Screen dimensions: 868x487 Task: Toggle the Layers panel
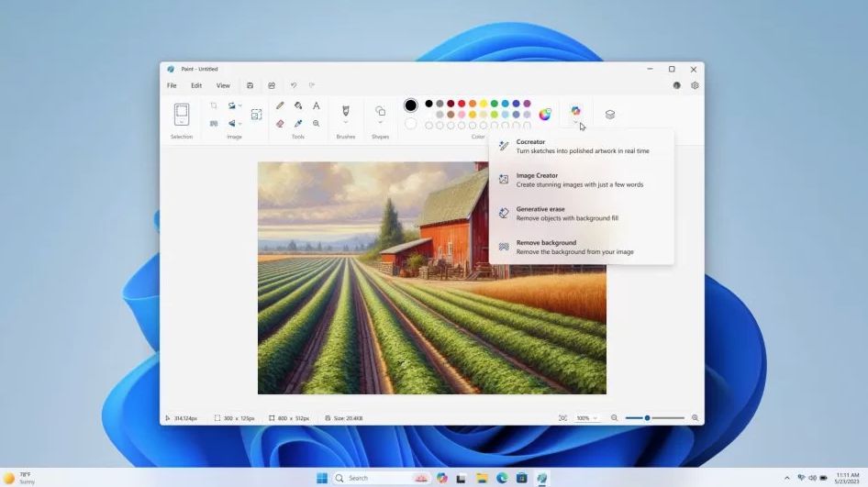point(609,114)
